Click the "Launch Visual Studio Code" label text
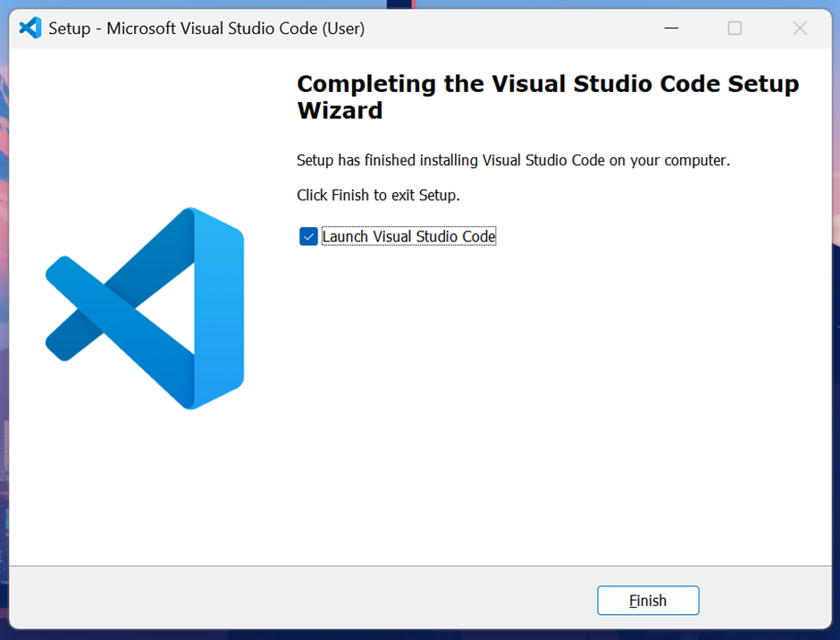 (x=408, y=236)
